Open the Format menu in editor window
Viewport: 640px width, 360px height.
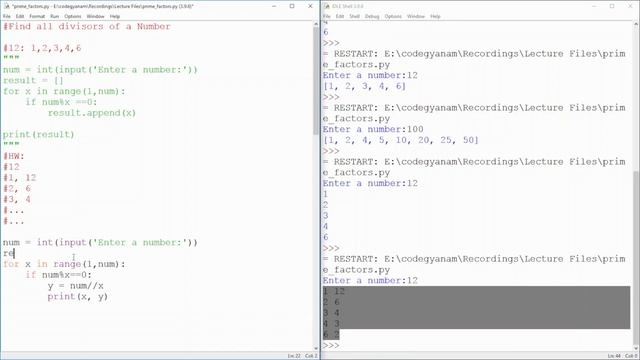[37, 16]
